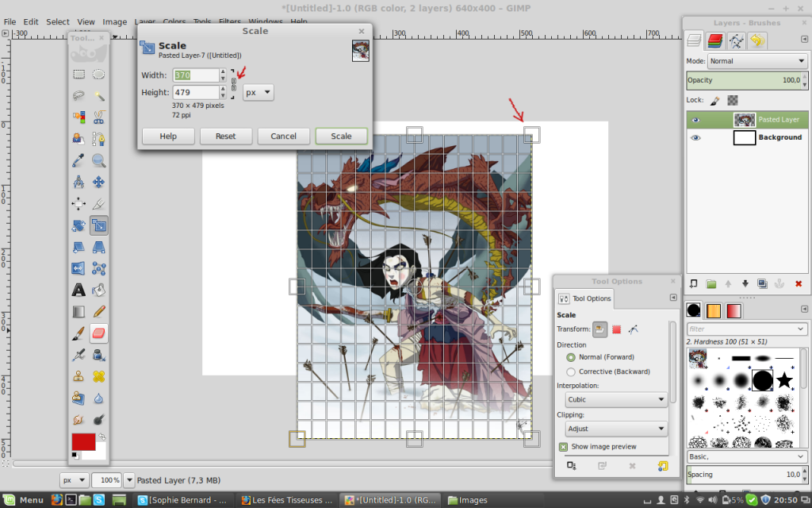
Task: Open the Basic brush tag dropdown
Action: coord(746,456)
